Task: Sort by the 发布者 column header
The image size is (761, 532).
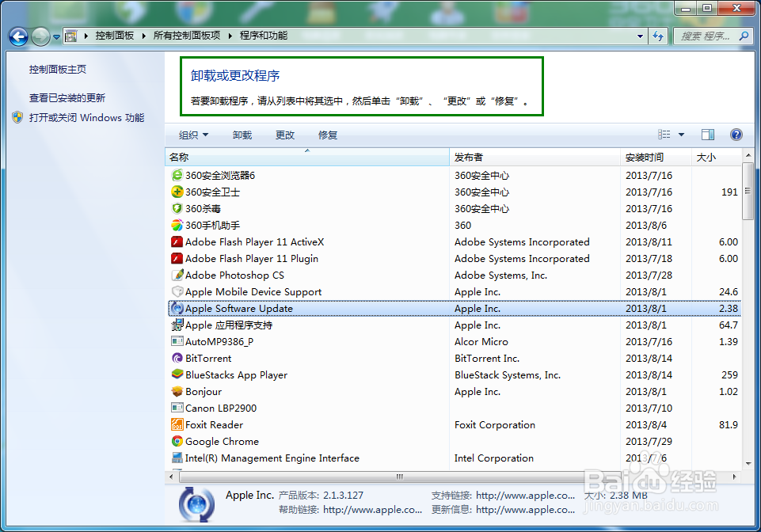Action: pos(535,157)
